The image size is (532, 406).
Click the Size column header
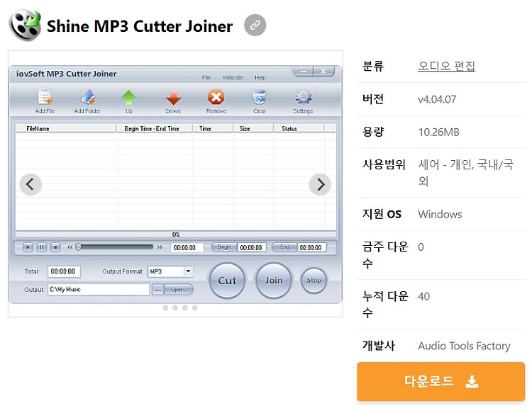pyautogui.click(x=253, y=128)
